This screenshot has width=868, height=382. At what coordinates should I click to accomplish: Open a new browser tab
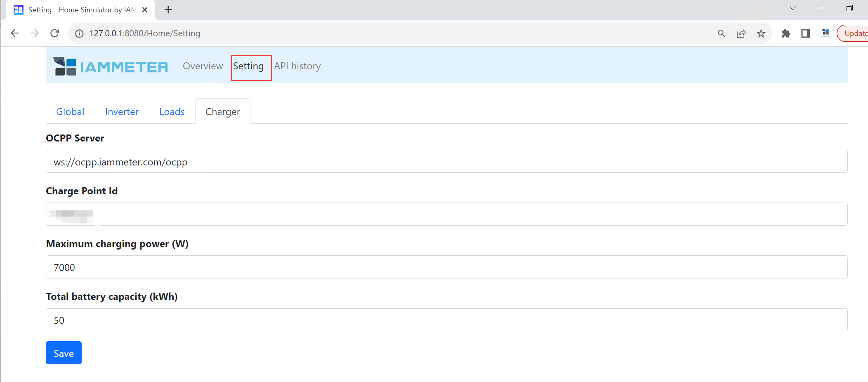[168, 10]
